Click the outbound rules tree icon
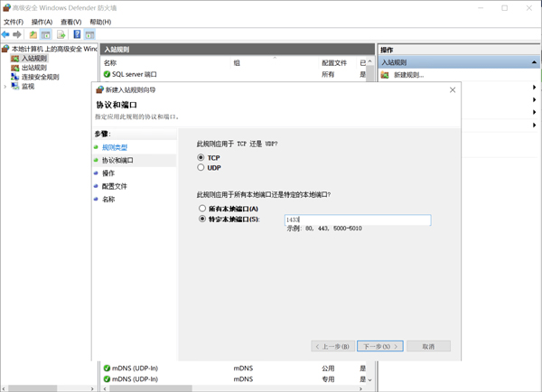 [14, 68]
